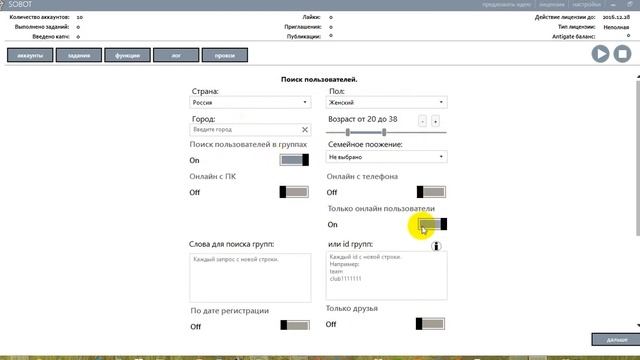This screenshot has height=360, width=640.
Task: Switch to the задания tab
Action: point(79,55)
